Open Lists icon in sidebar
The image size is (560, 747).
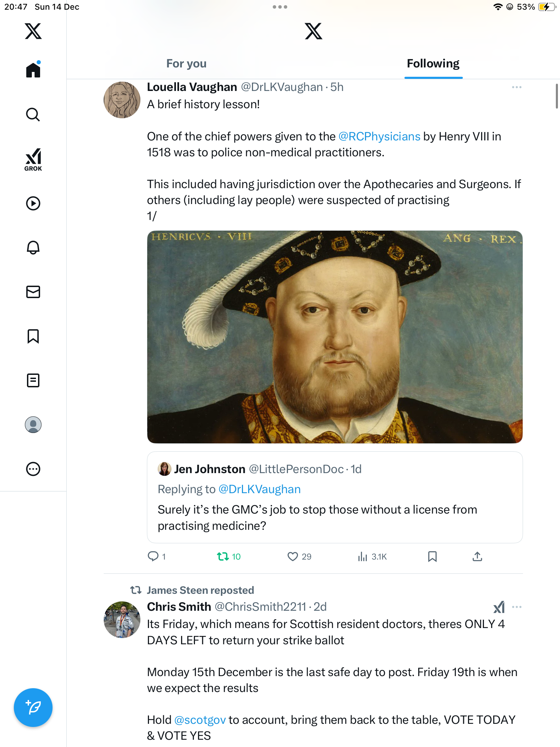click(33, 380)
